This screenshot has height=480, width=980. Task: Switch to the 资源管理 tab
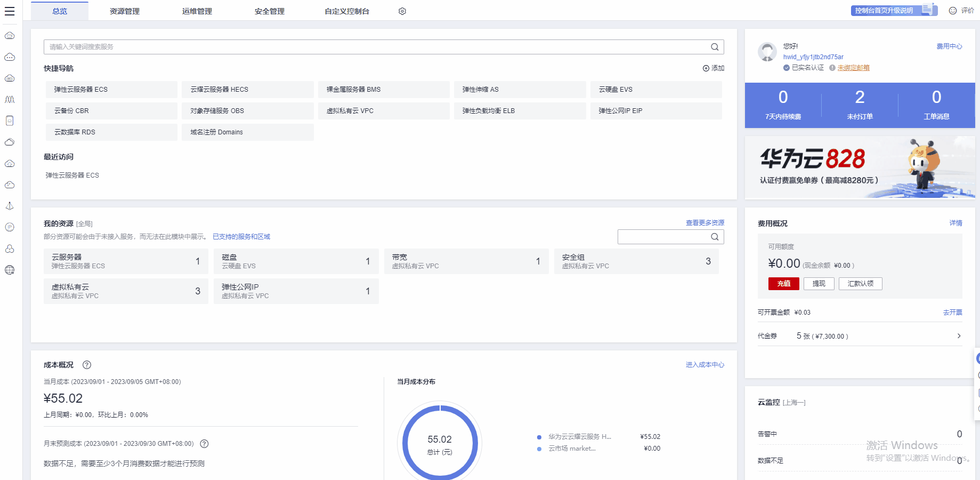(125, 11)
